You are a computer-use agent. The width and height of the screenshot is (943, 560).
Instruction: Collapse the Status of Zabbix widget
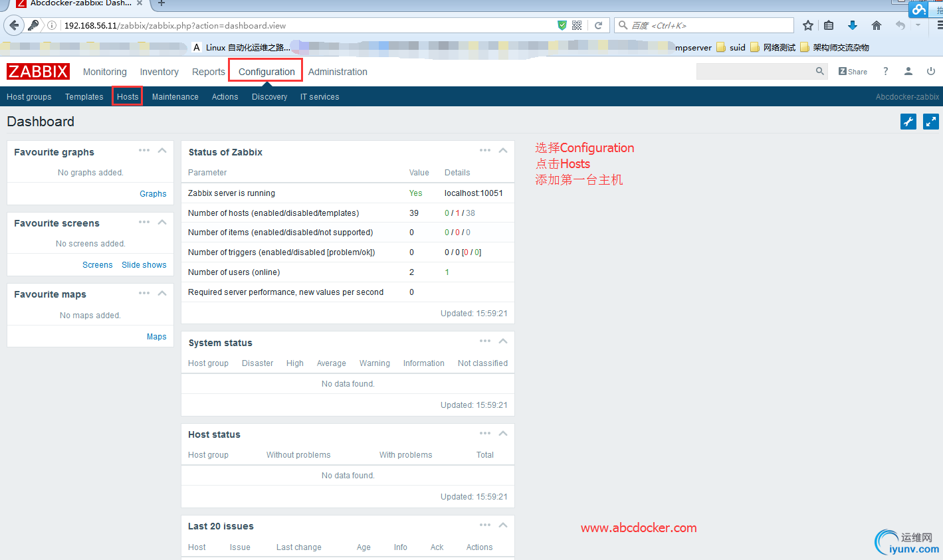(x=503, y=150)
